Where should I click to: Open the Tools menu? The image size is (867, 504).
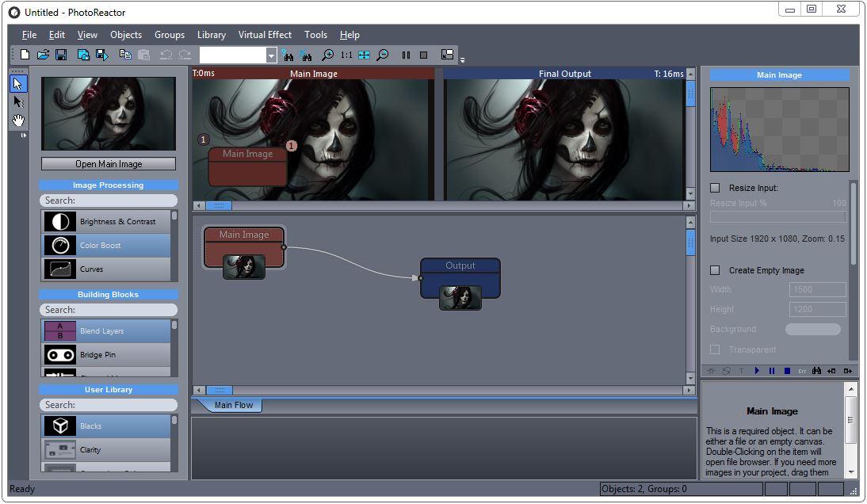(315, 35)
